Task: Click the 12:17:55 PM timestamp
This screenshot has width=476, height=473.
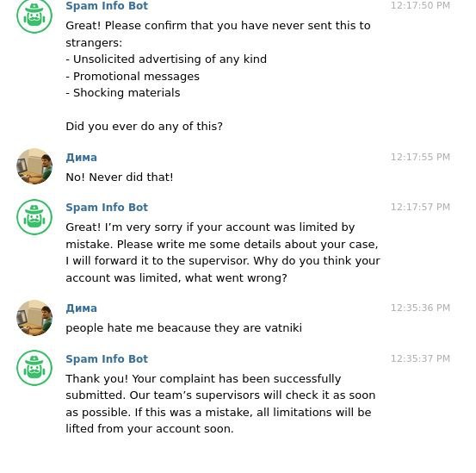Action: tap(420, 157)
